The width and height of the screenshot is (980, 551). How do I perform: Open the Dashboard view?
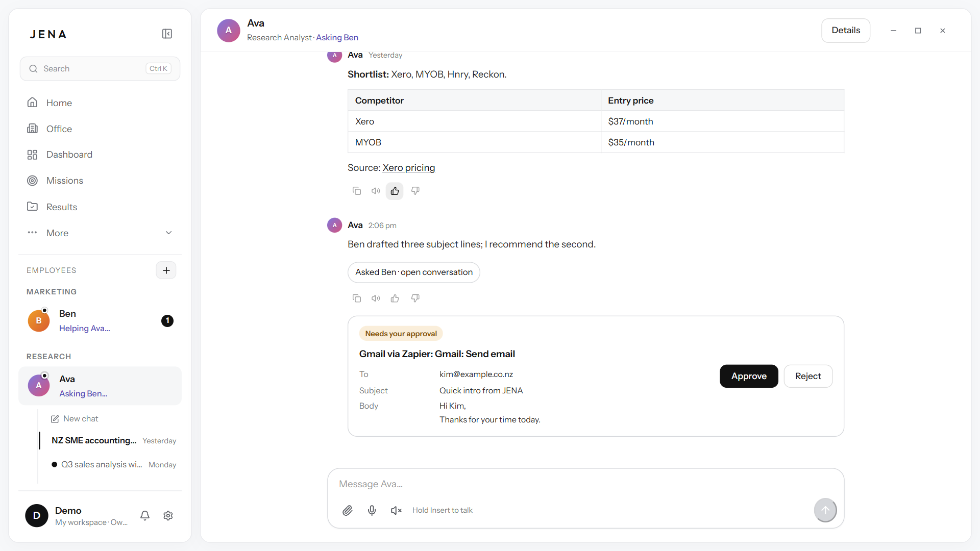pos(100,155)
